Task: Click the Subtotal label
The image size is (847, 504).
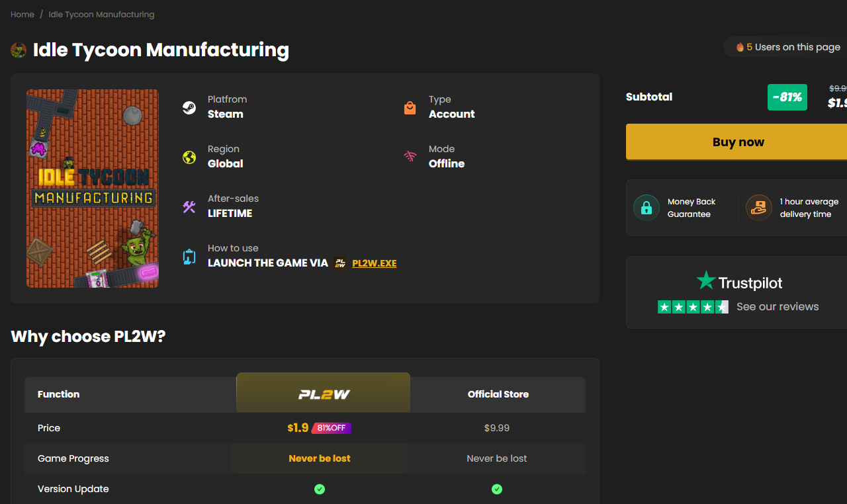Action: 649,97
